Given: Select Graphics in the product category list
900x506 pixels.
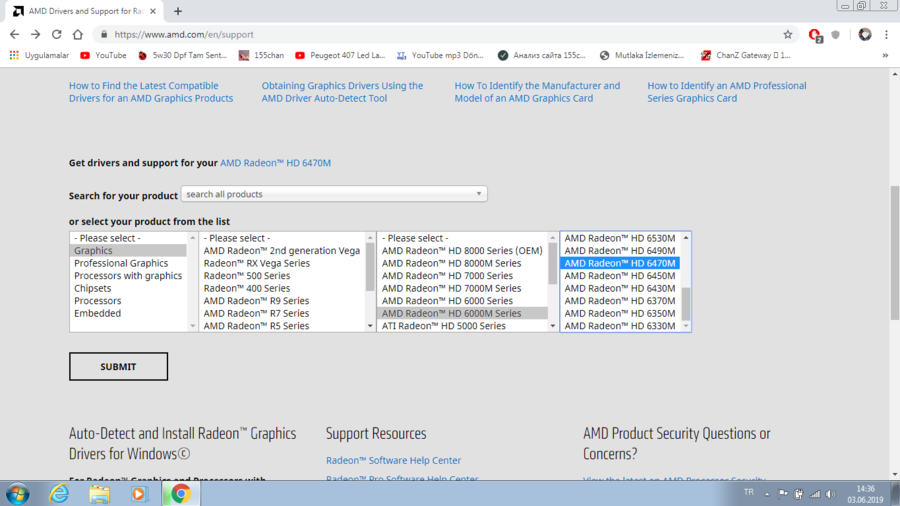Looking at the screenshot, I should pyautogui.click(x=129, y=251).
